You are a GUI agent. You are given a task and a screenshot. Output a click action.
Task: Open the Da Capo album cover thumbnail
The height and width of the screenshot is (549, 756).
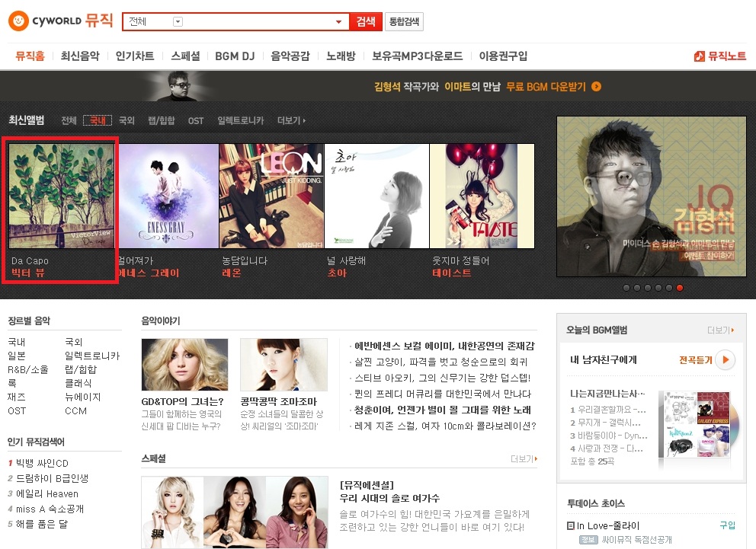(x=62, y=196)
